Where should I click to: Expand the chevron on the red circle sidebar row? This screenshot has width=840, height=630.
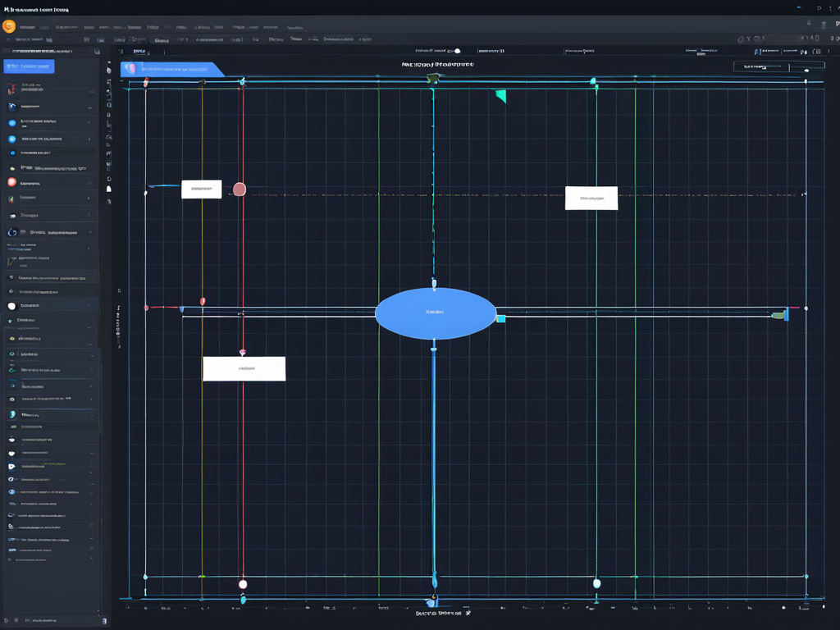click(x=90, y=182)
